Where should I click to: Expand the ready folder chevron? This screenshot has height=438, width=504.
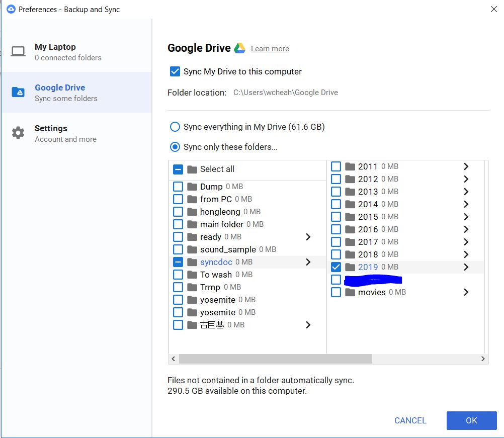click(308, 237)
